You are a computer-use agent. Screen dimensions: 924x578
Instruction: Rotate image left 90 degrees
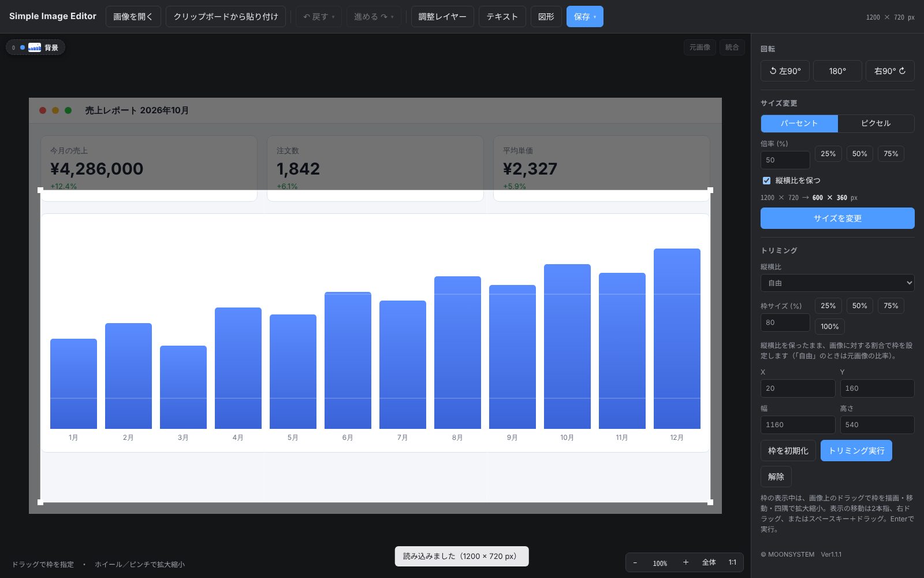(x=785, y=71)
